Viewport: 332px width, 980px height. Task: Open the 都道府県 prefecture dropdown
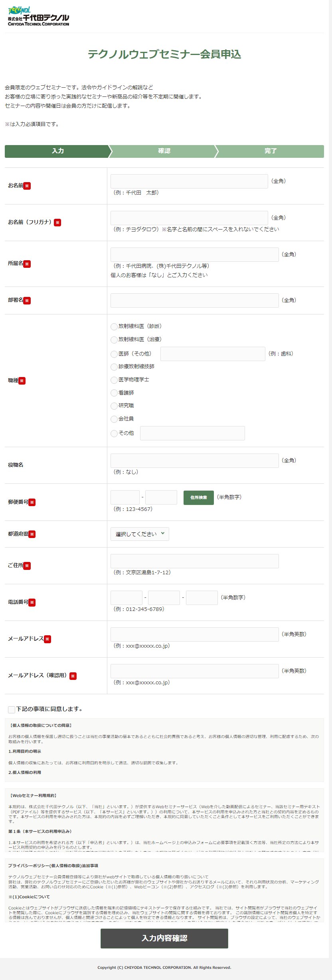140,534
